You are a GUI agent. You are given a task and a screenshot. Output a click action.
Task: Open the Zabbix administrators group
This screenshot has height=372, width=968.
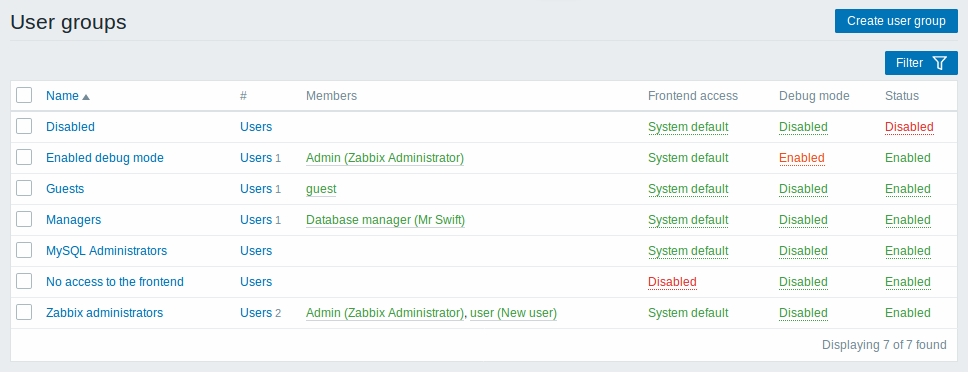[x=104, y=313]
